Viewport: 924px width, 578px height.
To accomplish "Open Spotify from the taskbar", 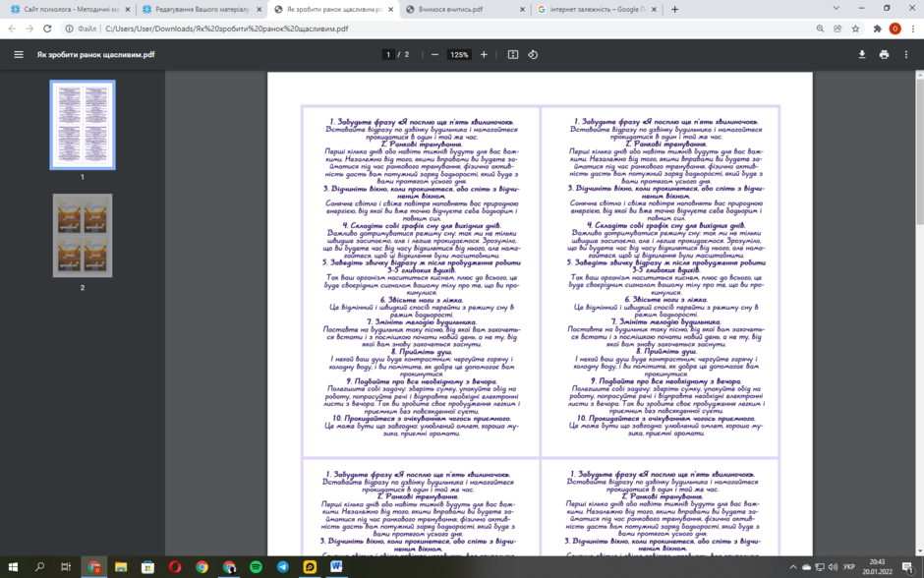I will 256,567.
